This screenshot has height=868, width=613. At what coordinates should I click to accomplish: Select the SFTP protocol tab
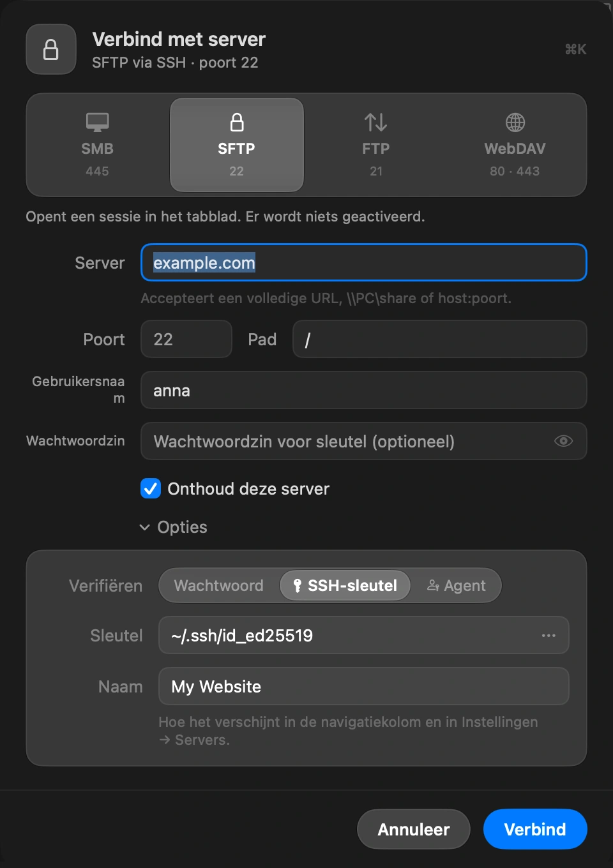[237, 145]
